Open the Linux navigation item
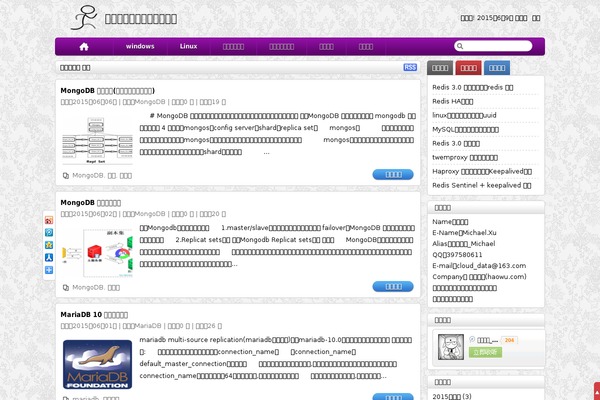The image size is (600, 400). (188, 46)
